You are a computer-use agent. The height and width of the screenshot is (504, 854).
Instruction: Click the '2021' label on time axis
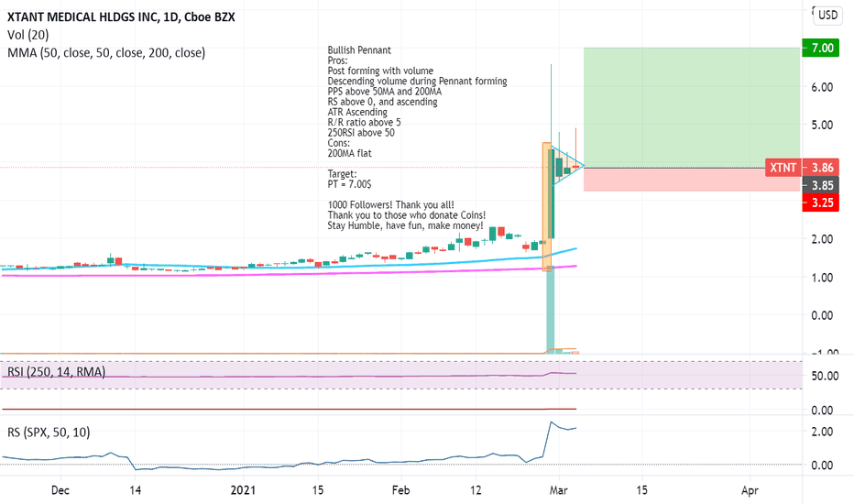pyautogui.click(x=243, y=490)
